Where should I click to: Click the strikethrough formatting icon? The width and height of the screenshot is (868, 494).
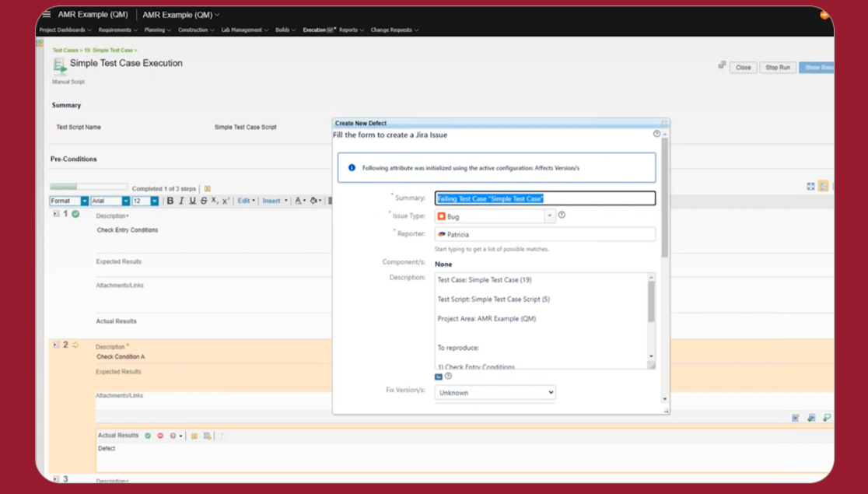[204, 201]
